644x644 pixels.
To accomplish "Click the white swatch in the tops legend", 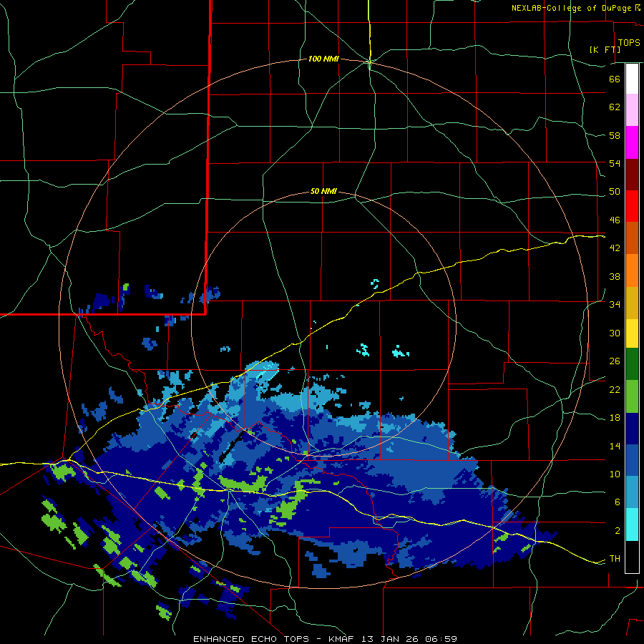I will coord(632,79).
